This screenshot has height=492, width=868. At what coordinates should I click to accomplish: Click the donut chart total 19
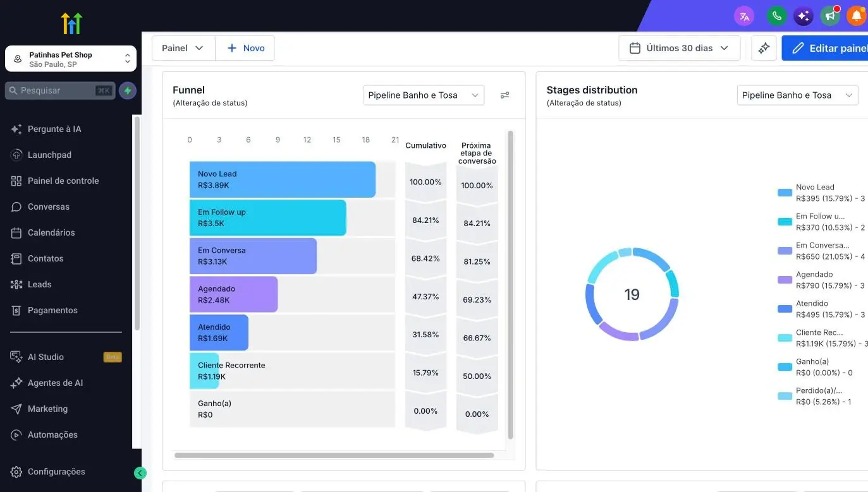tap(632, 294)
